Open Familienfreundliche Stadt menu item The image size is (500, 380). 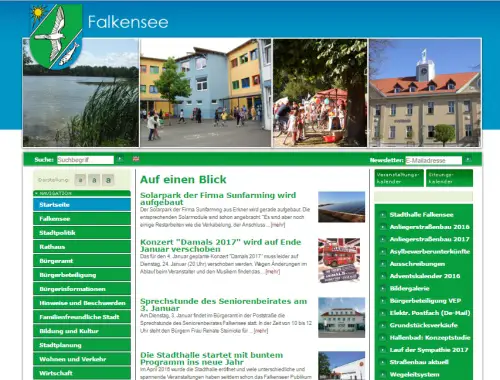[x=82, y=317]
